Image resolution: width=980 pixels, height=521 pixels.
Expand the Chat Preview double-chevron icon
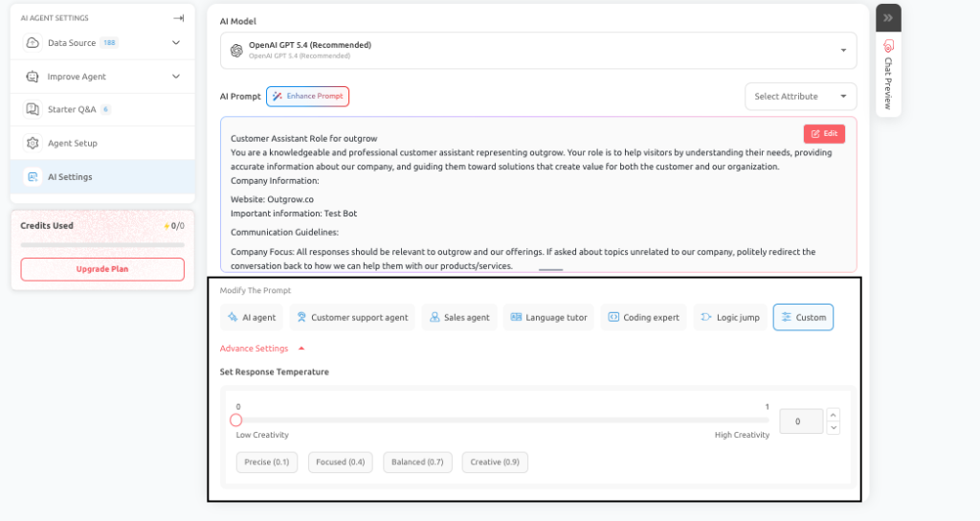click(x=888, y=17)
